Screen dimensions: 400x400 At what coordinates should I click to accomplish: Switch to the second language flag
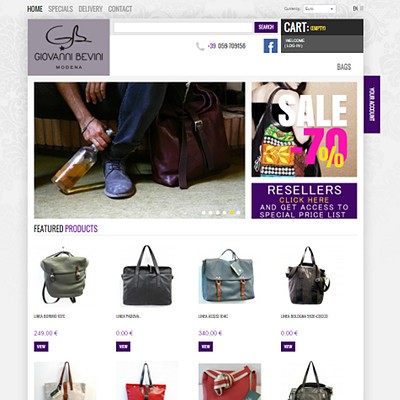[362, 9]
